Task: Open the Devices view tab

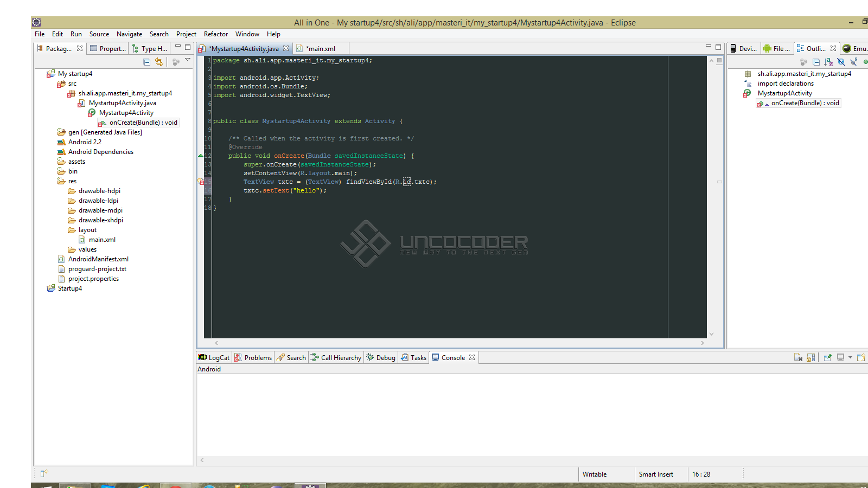Action: coord(743,48)
